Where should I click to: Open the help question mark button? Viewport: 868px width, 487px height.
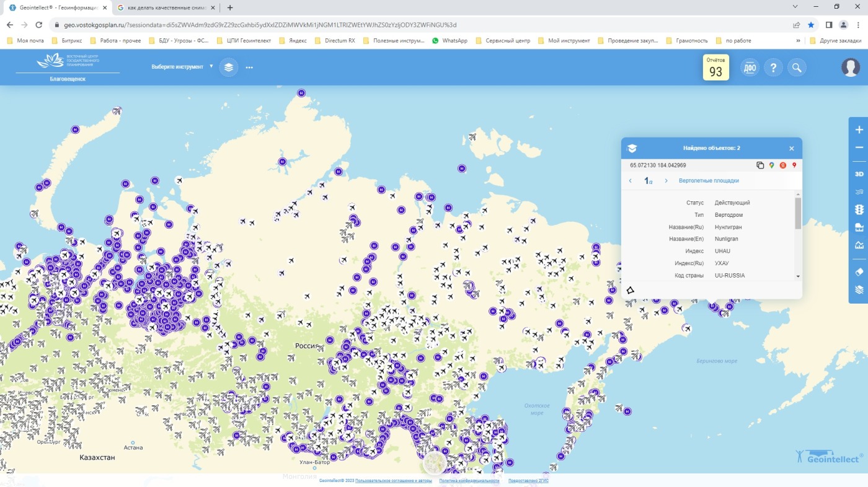[773, 68]
